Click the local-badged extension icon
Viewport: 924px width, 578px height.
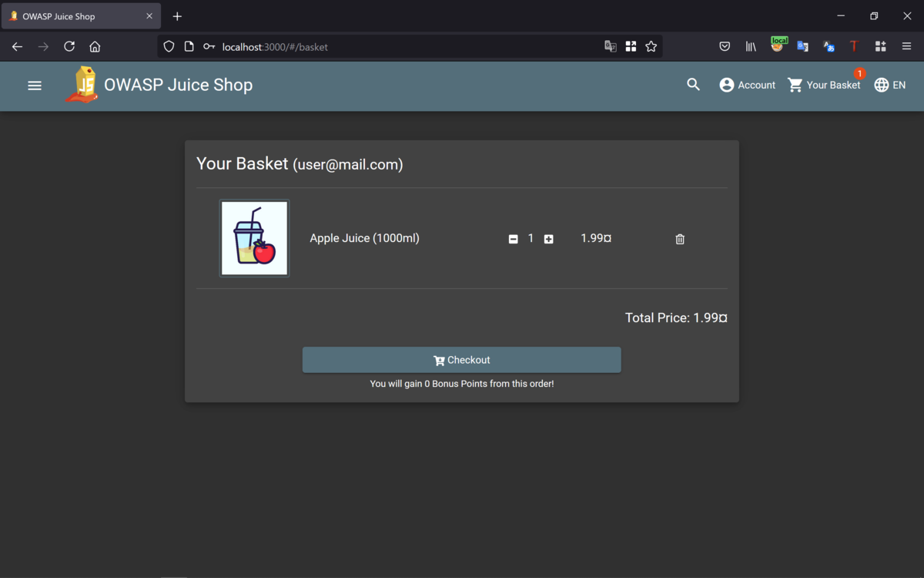pos(778,45)
